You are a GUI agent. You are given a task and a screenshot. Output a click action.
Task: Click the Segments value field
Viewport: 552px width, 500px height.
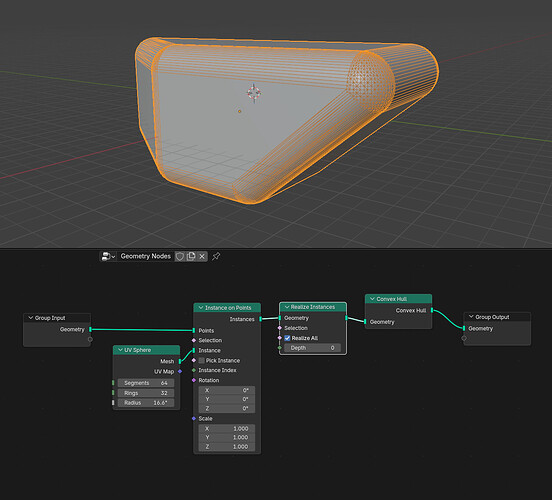point(146,383)
